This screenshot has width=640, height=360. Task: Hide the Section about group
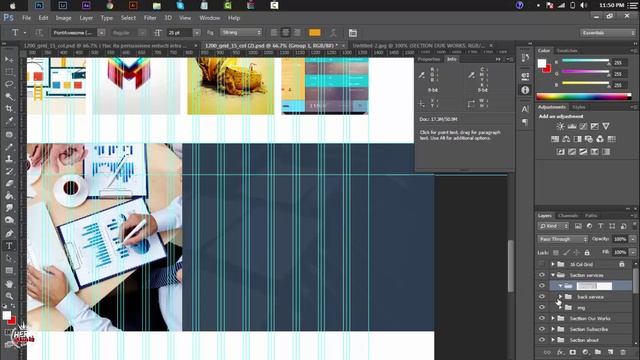[542, 340]
